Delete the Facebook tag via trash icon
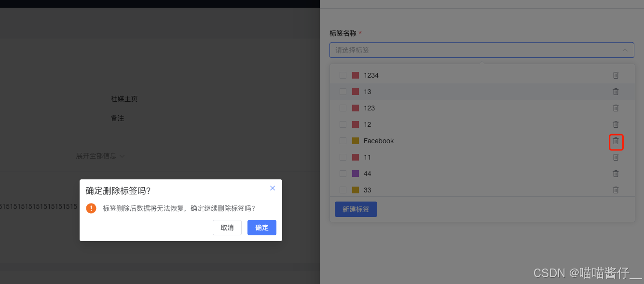This screenshot has width=644, height=284. coord(616,141)
